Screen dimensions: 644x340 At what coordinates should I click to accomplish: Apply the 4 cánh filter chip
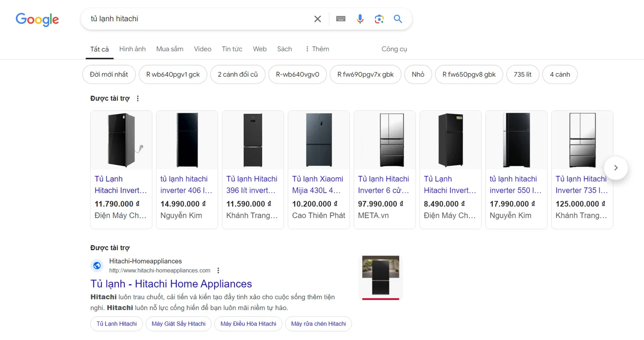click(x=560, y=74)
